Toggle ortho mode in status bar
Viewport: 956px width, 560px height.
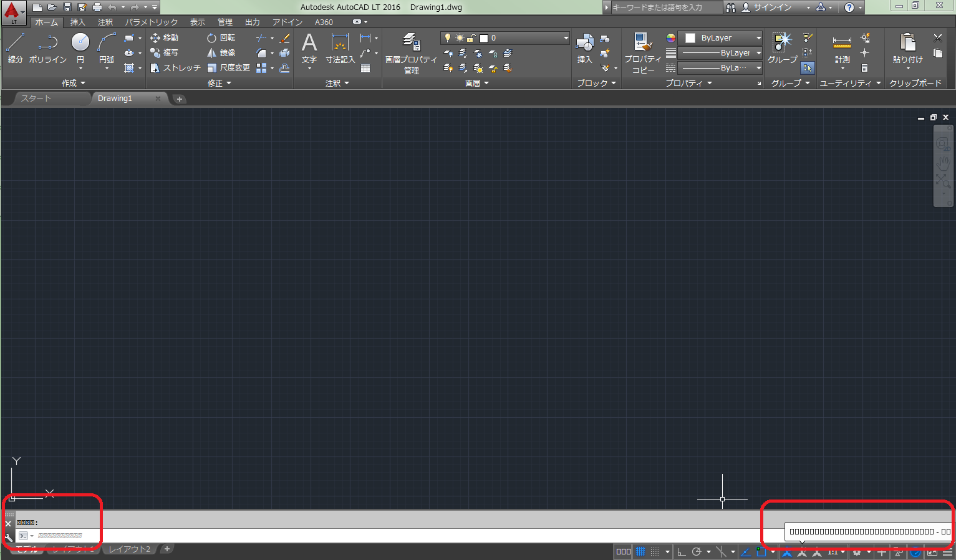[681, 552]
